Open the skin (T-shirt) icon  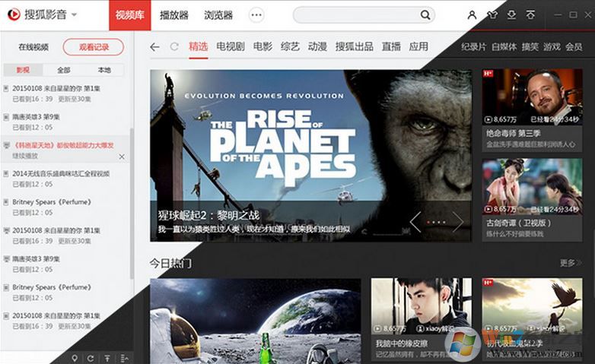(492, 15)
